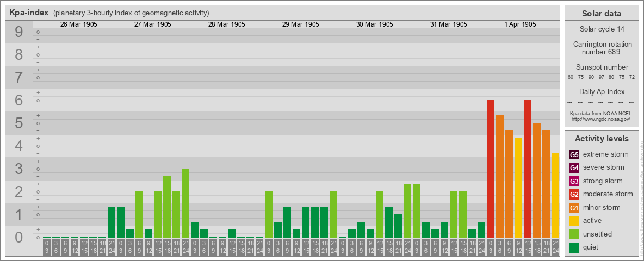Click the 'Sunspot number' label
644x261 pixels.
[x=601, y=67]
